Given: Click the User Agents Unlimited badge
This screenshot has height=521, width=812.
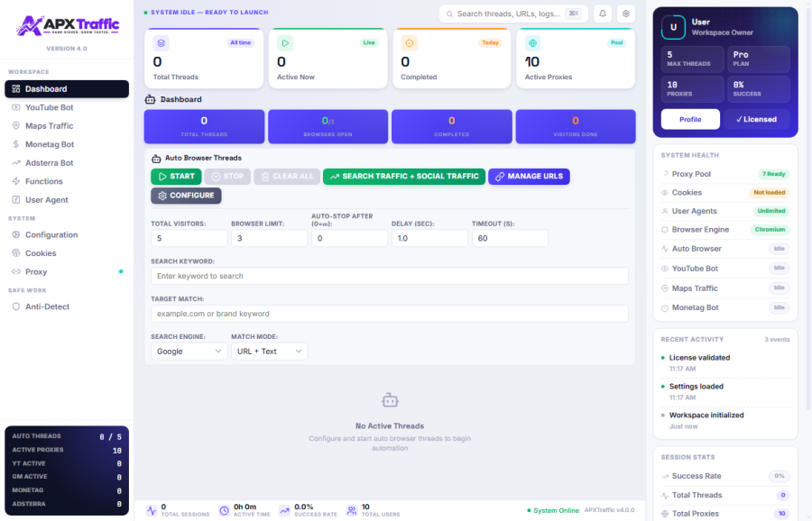Looking at the screenshot, I should tap(771, 211).
